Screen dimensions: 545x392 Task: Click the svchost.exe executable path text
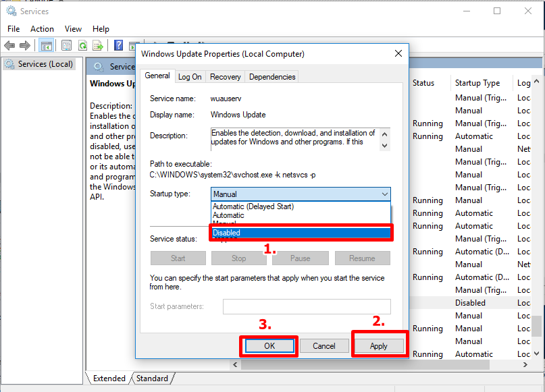coord(232,175)
